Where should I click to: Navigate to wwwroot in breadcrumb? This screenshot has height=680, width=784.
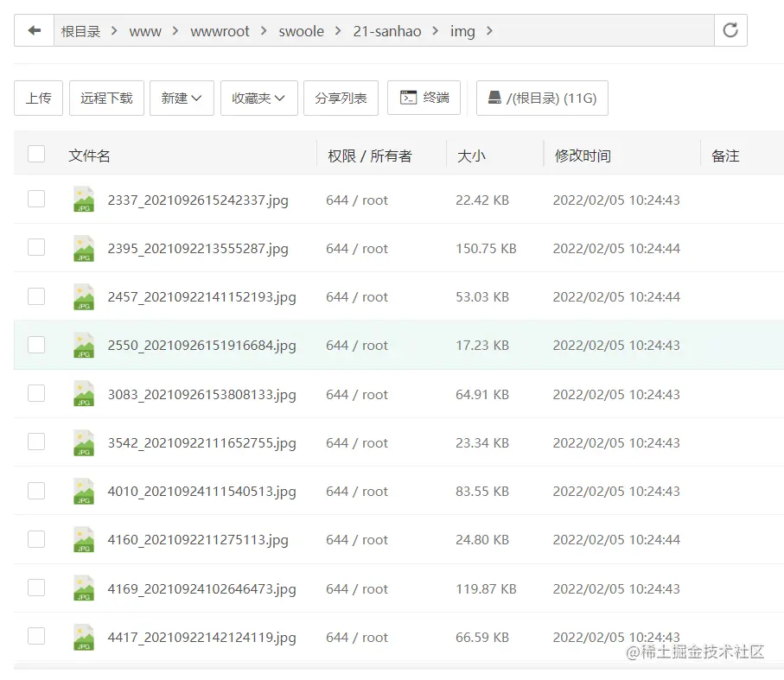[220, 31]
